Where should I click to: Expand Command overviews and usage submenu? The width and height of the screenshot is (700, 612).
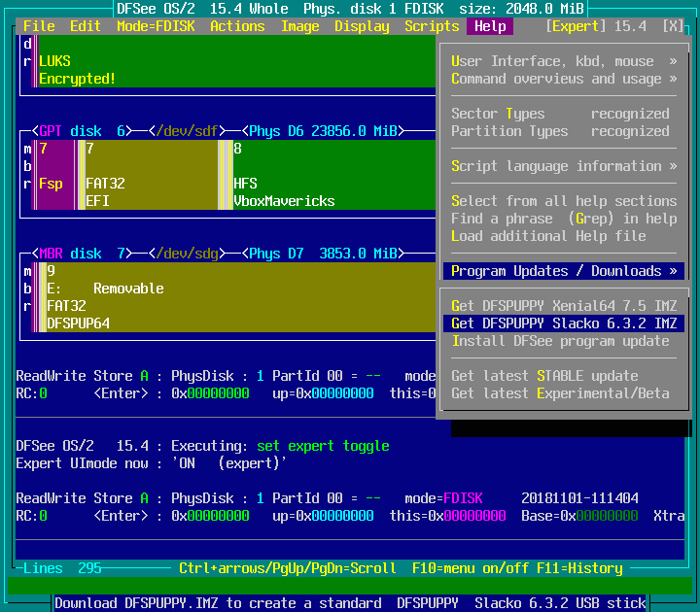point(564,79)
